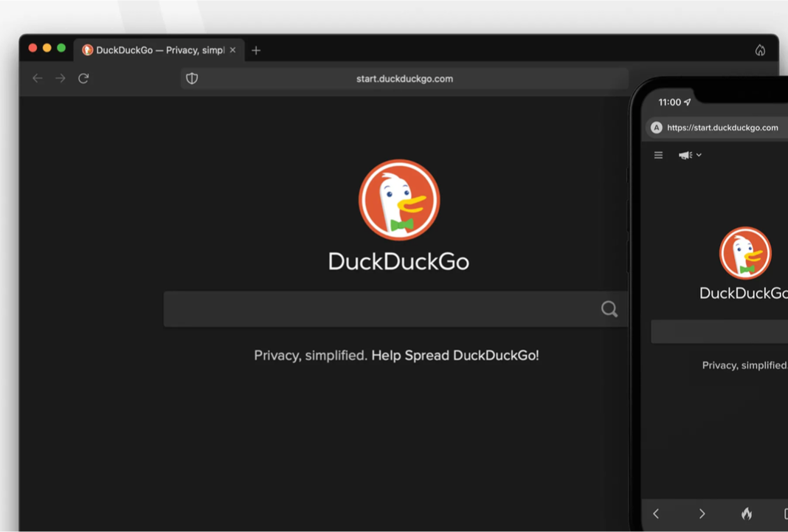The image size is (788, 532).
Task: Click the Fire button in desktop title bar
Action: 760,49
